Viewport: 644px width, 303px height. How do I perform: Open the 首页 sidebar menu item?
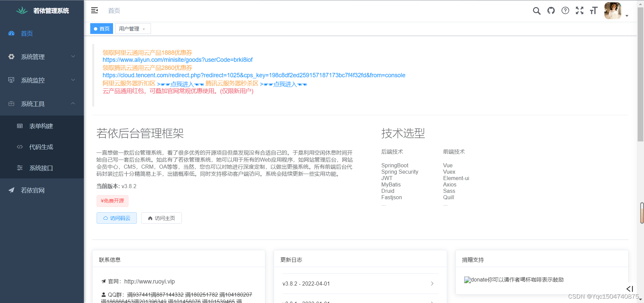pos(42,33)
